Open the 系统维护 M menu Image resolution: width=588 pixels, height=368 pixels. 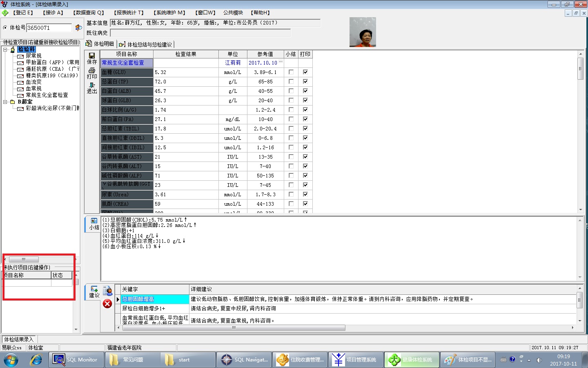169,13
